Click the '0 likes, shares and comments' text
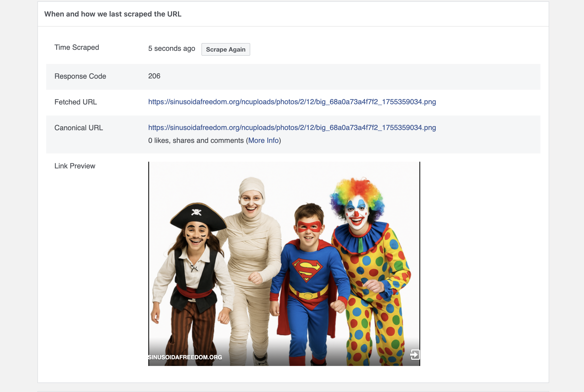The width and height of the screenshot is (584, 392). 196,141
